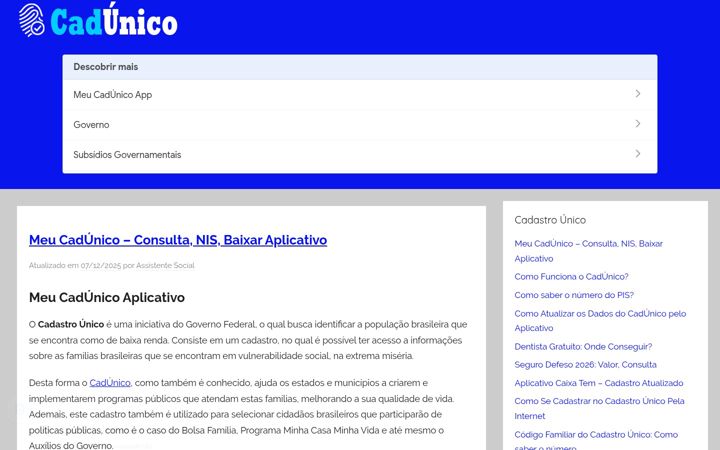Click the Meu CadÚnico Aplicativo heading
This screenshot has width=720, height=450.
tap(107, 298)
